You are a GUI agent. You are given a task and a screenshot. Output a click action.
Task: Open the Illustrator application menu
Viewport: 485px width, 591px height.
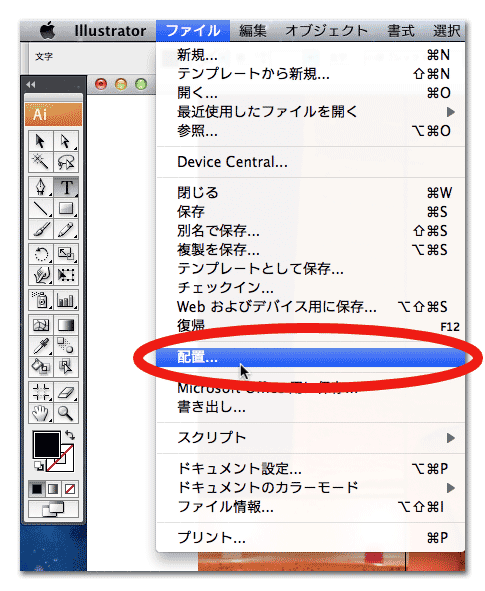pos(110,31)
